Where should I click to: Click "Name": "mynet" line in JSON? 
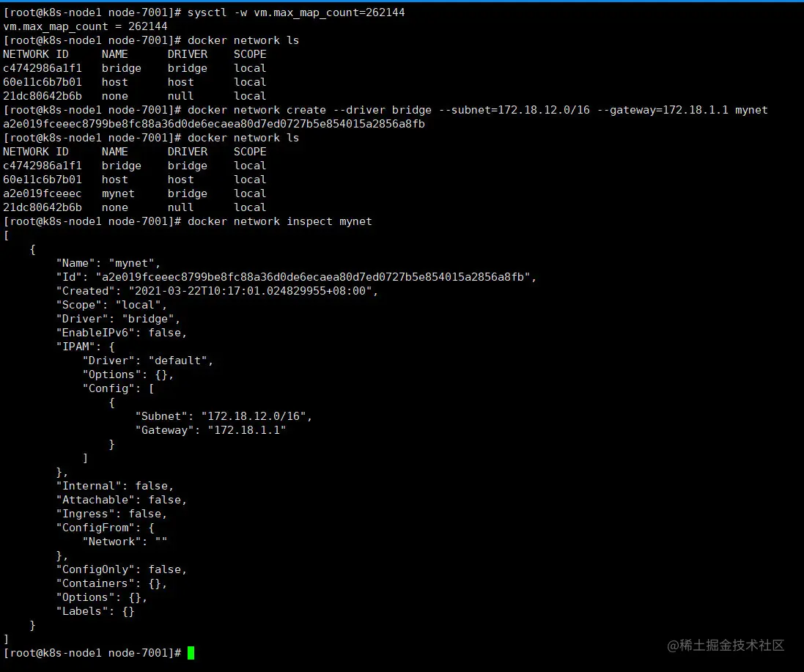108,263
